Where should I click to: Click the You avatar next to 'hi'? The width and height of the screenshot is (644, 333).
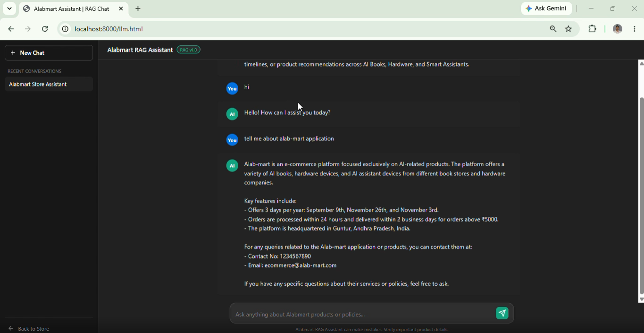click(232, 89)
